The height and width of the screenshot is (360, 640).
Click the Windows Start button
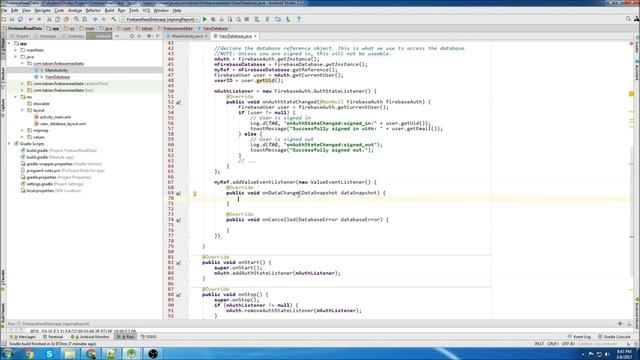(7, 354)
